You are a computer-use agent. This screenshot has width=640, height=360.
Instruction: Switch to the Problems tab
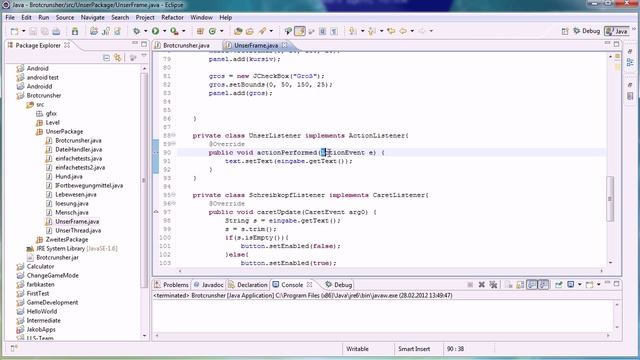pyautogui.click(x=171, y=284)
